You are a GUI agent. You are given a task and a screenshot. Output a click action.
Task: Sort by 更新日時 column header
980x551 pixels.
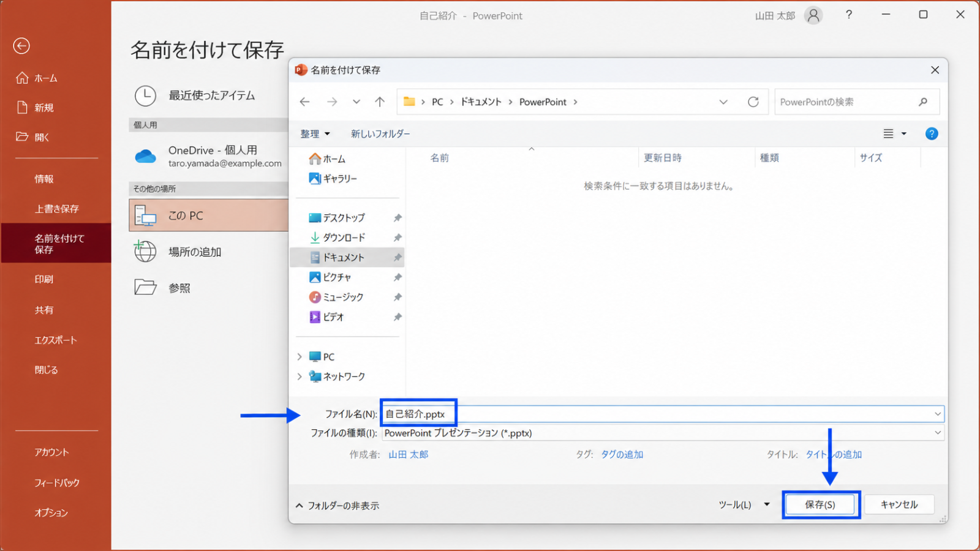click(x=663, y=158)
